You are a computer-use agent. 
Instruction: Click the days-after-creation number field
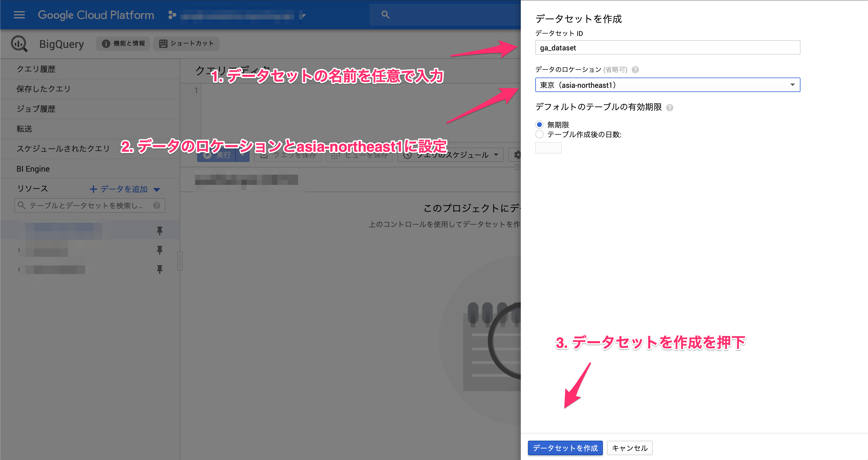(x=549, y=148)
